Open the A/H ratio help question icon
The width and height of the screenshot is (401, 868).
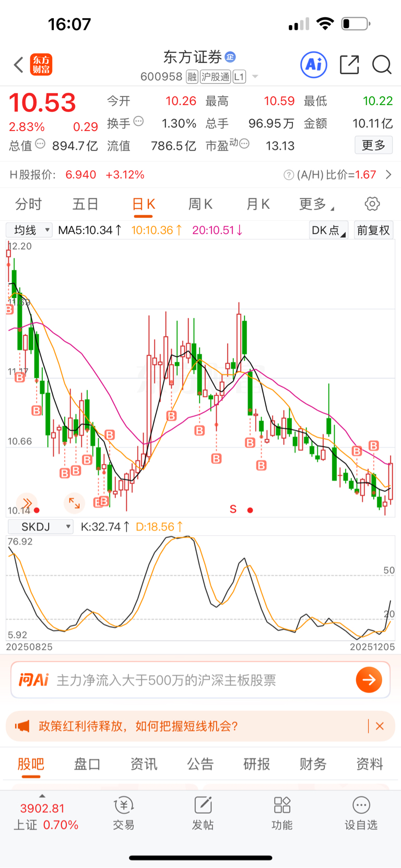(x=289, y=175)
